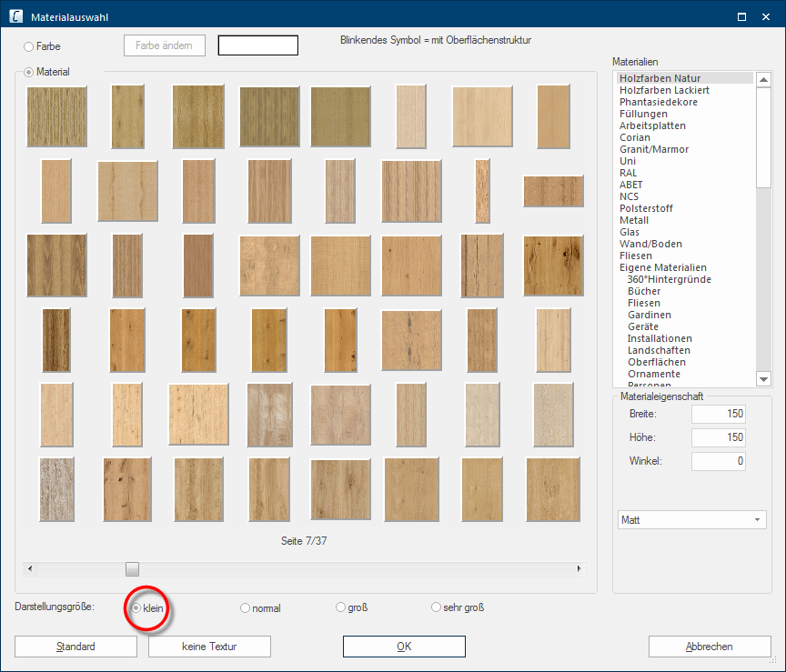Click the left arrow of page scrollbar
786x672 pixels.
(31, 569)
